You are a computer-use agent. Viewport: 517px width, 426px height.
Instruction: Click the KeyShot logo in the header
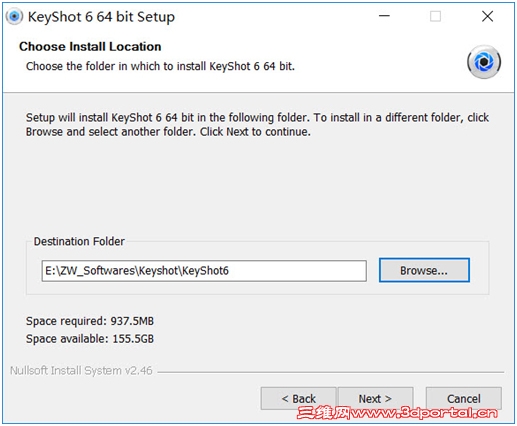point(483,62)
